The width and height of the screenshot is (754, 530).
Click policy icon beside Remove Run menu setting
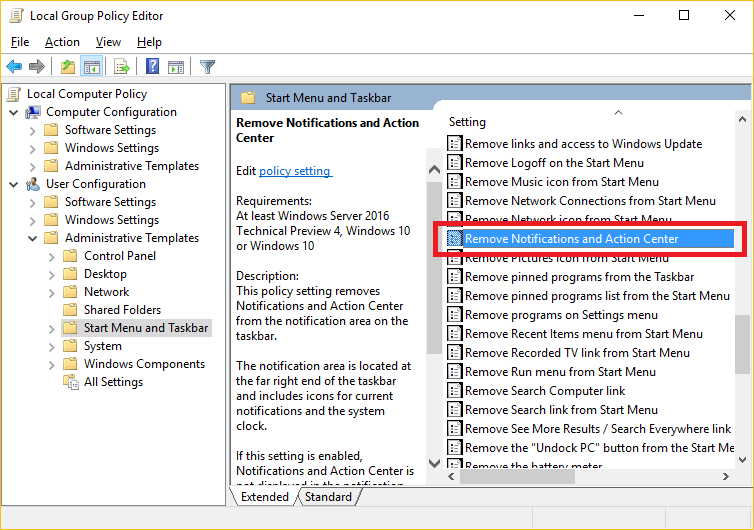[x=454, y=372]
